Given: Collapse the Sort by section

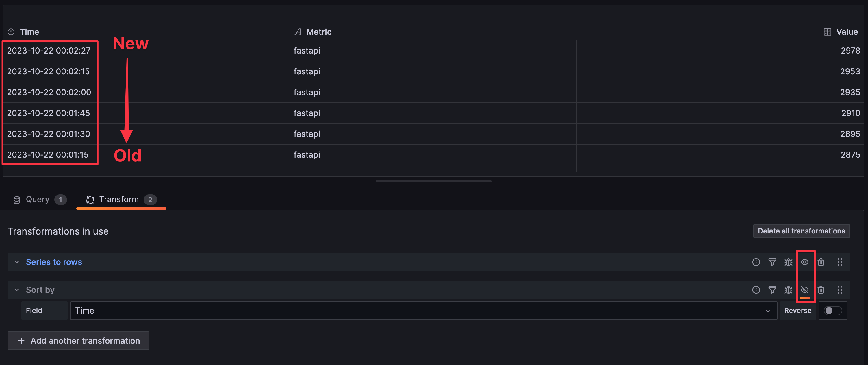Looking at the screenshot, I should coord(16,290).
